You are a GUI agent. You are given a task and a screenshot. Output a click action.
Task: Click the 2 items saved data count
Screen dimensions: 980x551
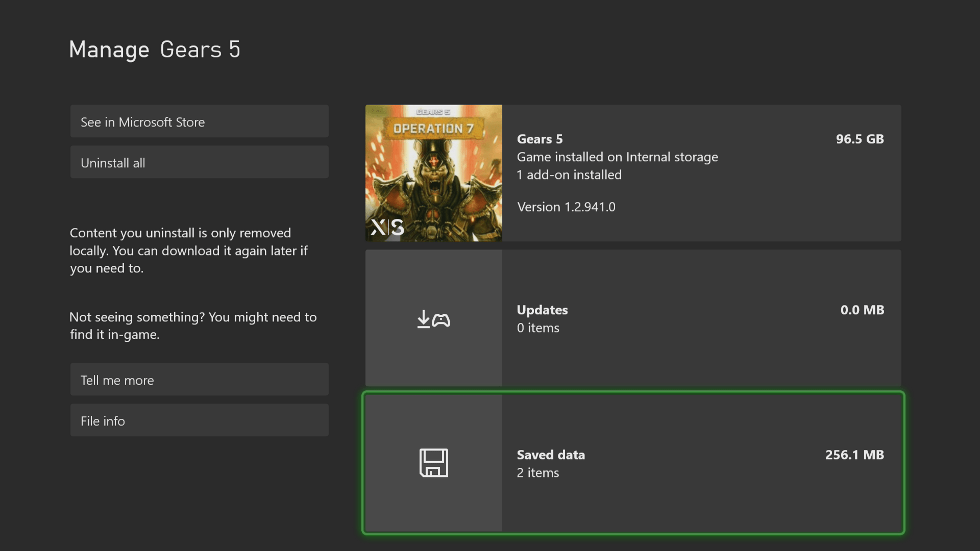coord(537,472)
